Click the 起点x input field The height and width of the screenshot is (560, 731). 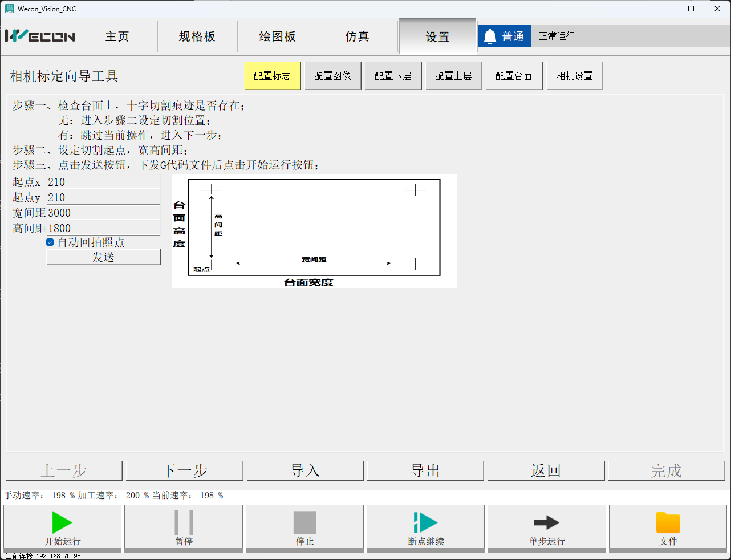(x=103, y=182)
